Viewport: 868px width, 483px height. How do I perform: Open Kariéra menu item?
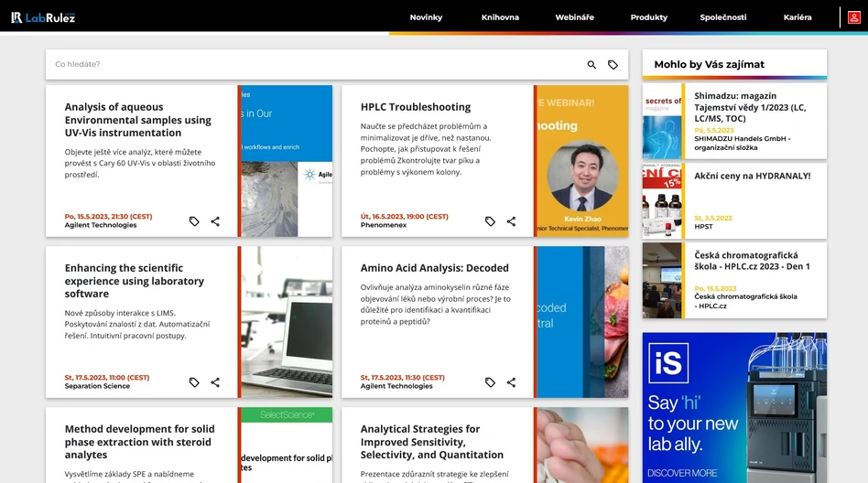pos(797,17)
